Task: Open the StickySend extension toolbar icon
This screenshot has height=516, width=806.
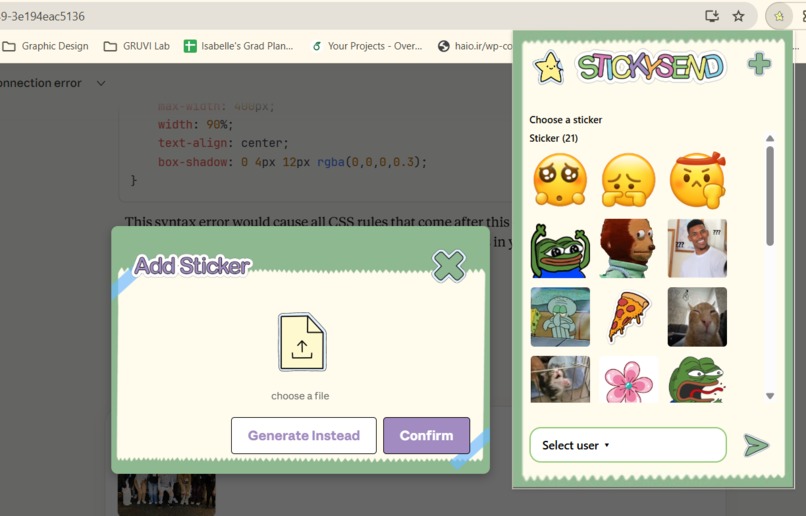Action: point(779,16)
